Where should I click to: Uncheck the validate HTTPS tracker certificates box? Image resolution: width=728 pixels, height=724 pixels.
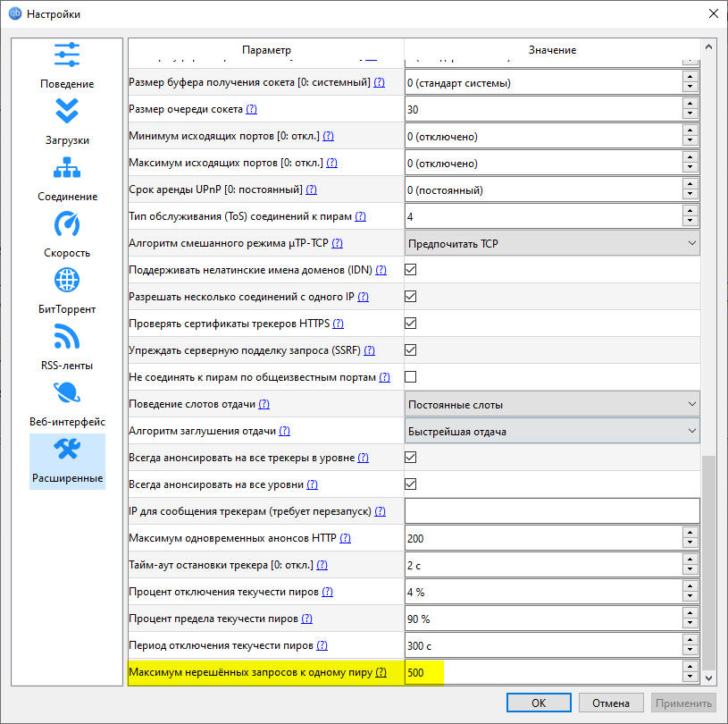click(411, 324)
